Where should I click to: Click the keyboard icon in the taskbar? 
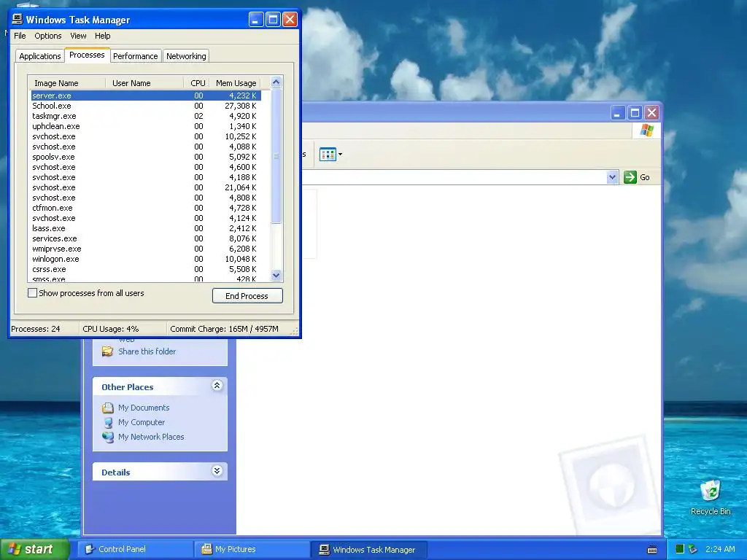[652, 550]
